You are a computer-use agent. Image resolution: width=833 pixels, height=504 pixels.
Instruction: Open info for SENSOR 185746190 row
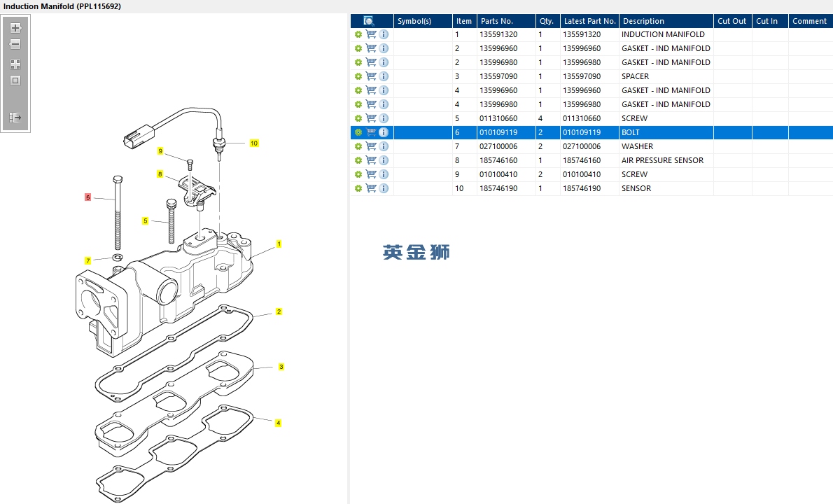(x=384, y=188)
